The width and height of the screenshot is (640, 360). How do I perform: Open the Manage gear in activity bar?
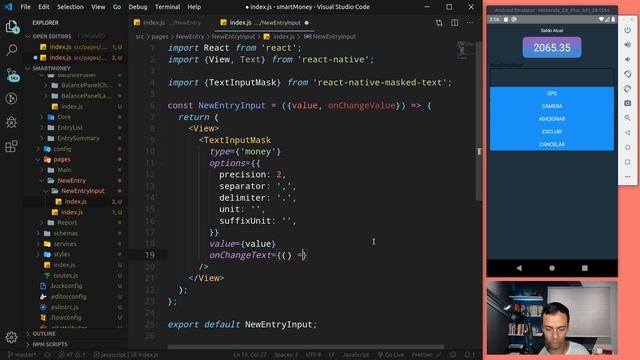click(x=11, y=337)
